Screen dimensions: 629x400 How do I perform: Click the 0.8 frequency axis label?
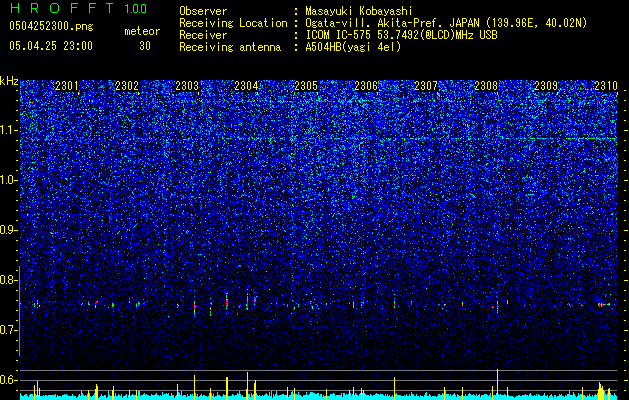[x=8, y=280]
